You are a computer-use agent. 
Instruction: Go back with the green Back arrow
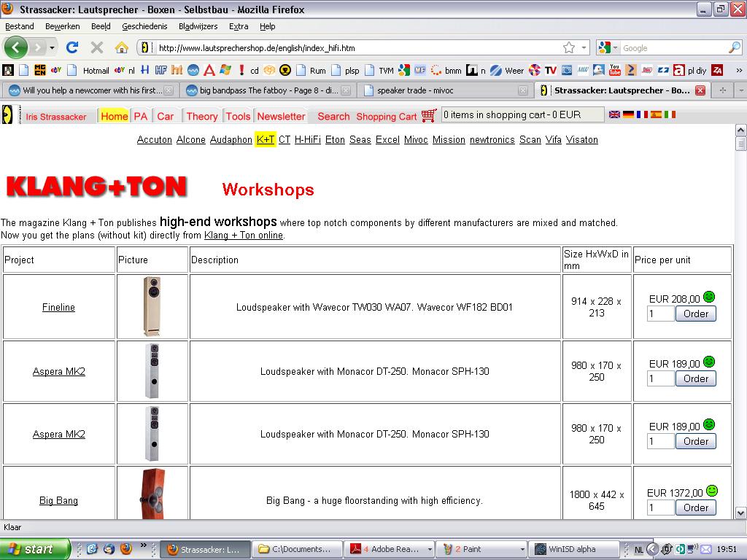click(x=16, y=47)
